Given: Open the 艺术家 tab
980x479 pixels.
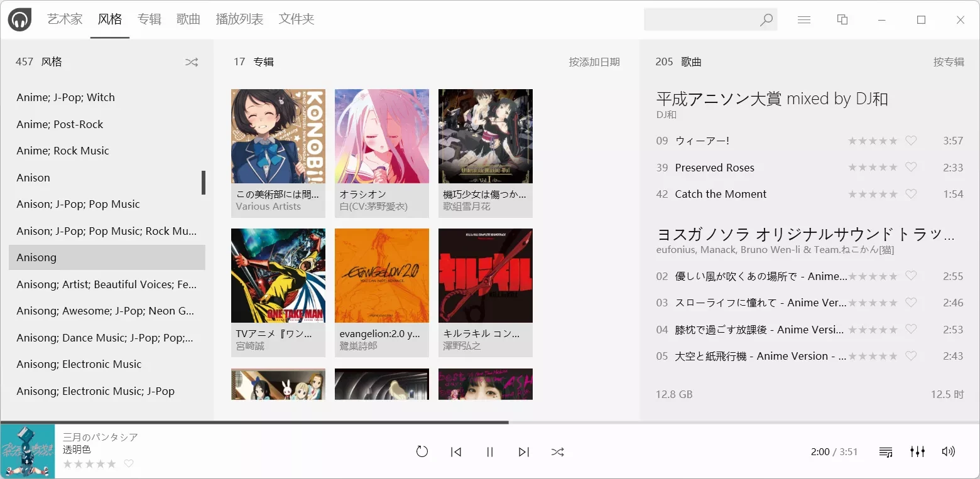Looking at the screenshot, I should tap(65, 19).
